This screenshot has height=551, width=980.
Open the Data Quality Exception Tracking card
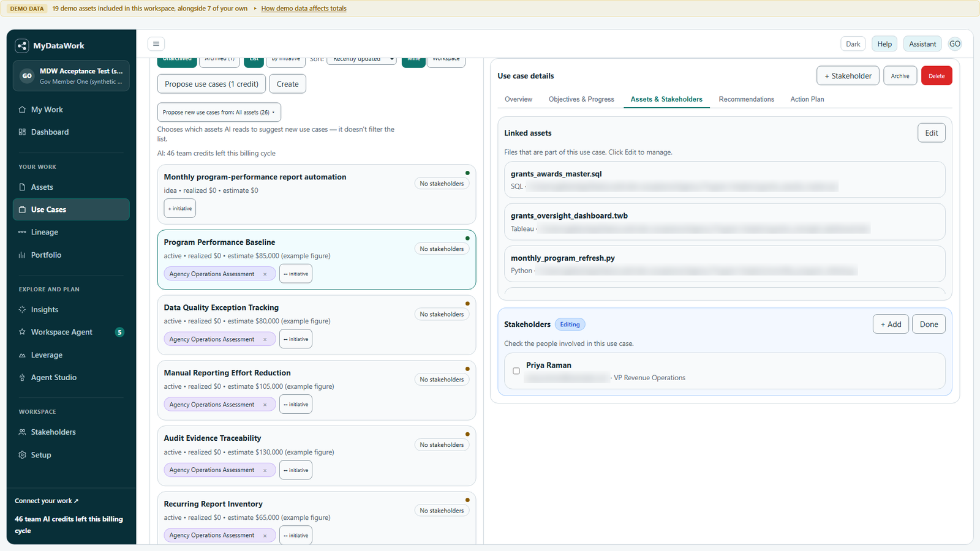point(317,325)
